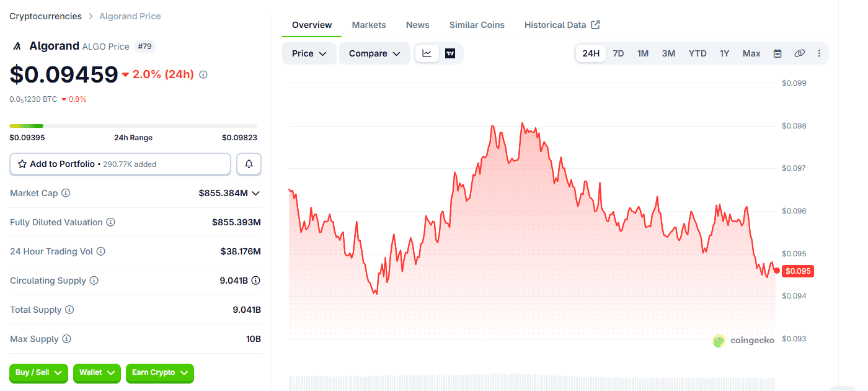Open chart more options three-dot menu
868x391 pixels.
(819, 53)
